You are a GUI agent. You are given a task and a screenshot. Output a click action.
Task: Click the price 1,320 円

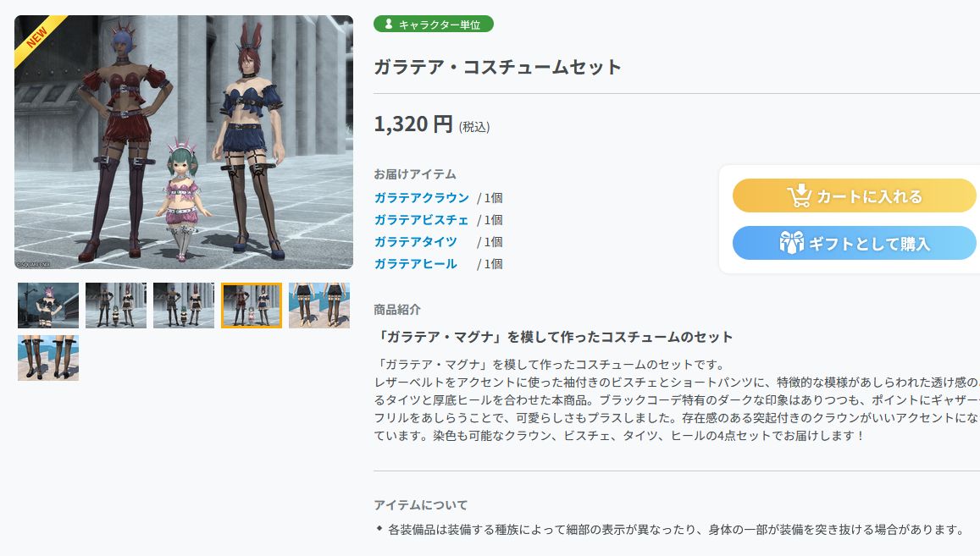(413, 124)
